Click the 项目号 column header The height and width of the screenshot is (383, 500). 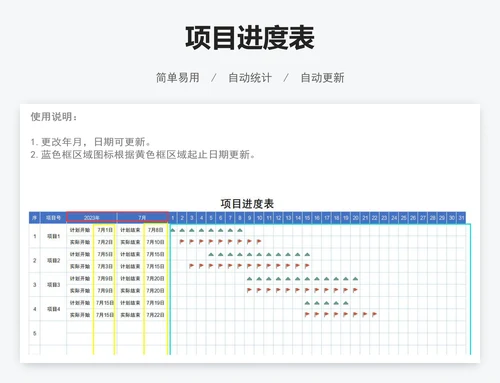pos(53,218)
